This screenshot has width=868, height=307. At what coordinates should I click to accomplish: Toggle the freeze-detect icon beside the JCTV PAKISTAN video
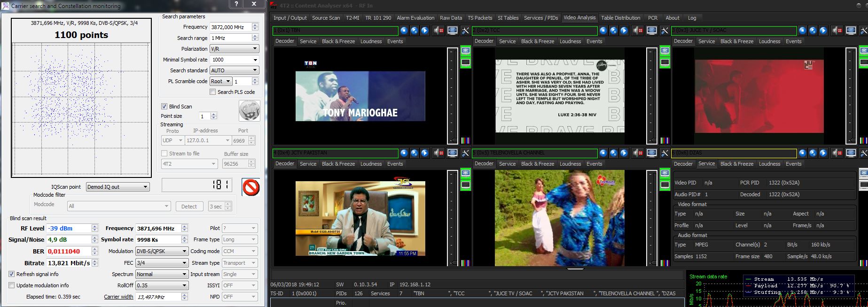[x=466, y=173]
